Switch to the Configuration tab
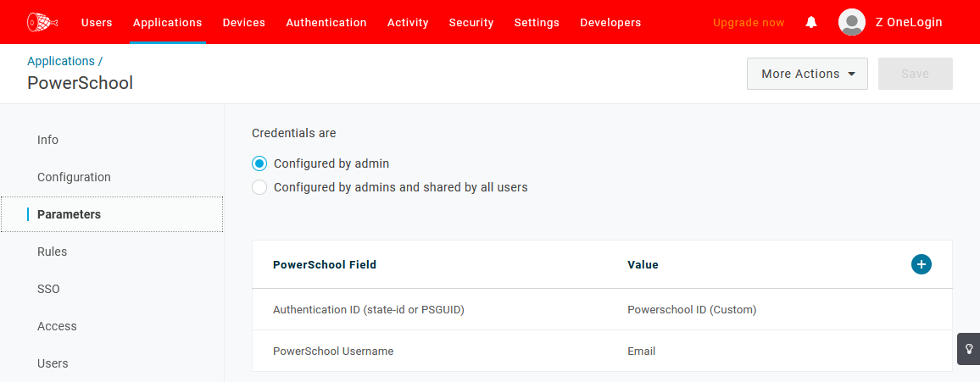This screenshot has height=382, width=980. coord(74,177)
